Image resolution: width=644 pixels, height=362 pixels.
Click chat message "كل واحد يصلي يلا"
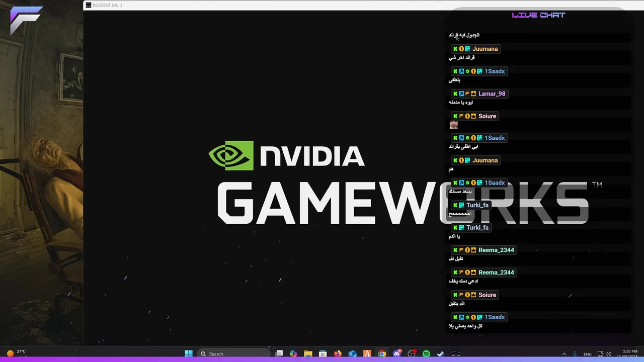[x=465, y=326]
